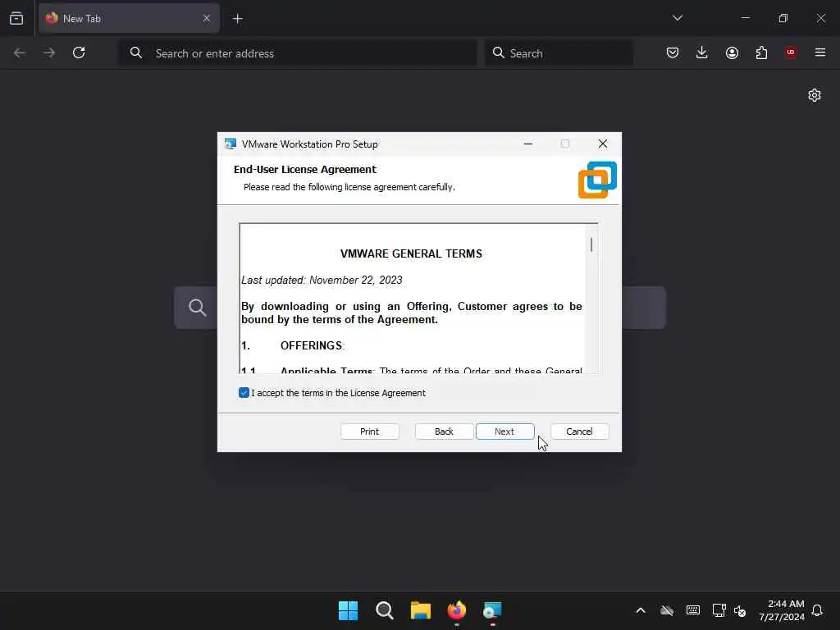Click the license text scrollbar thumb
The height and width of the screenshot is (630, 840).
point(591,244)
